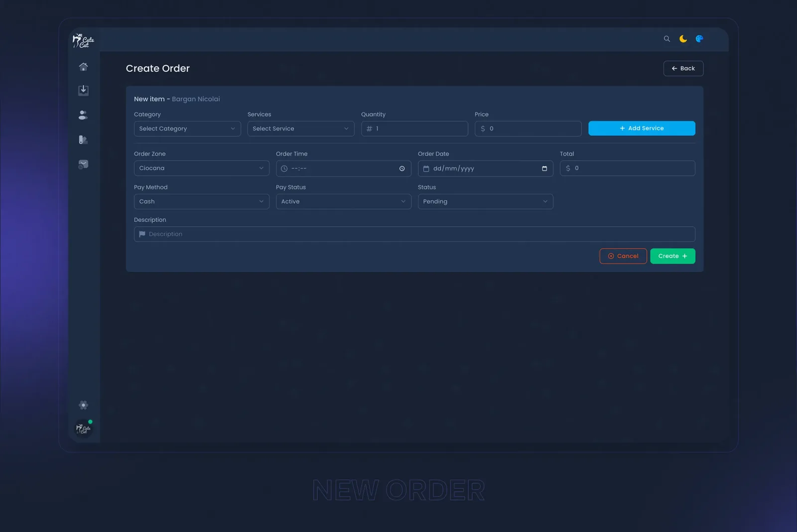
Task: Open the users section in sidebar
Action: click(83, 115)
